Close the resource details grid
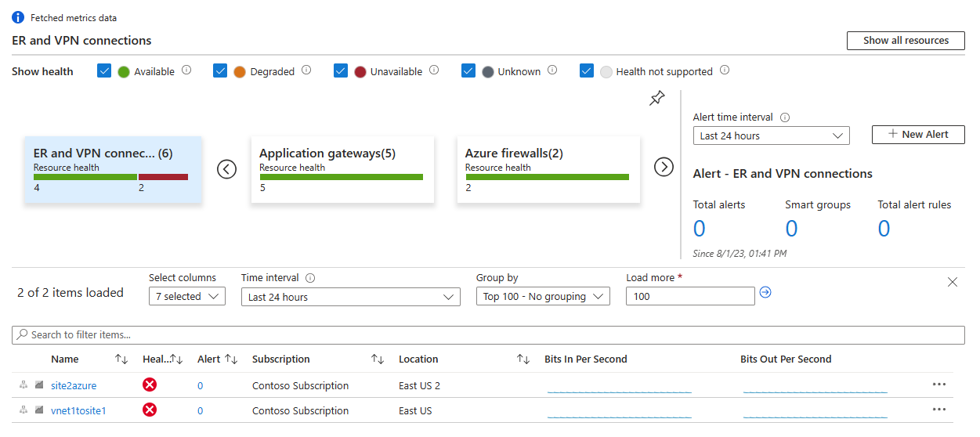Image resolution: width=980 pixels, height=437 pixels. pos(953,282)
